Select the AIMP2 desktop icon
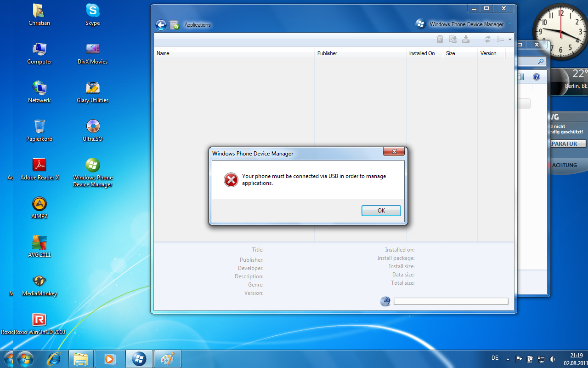The width and height of the screenshot is (588, 368). [x=40, y=208]
